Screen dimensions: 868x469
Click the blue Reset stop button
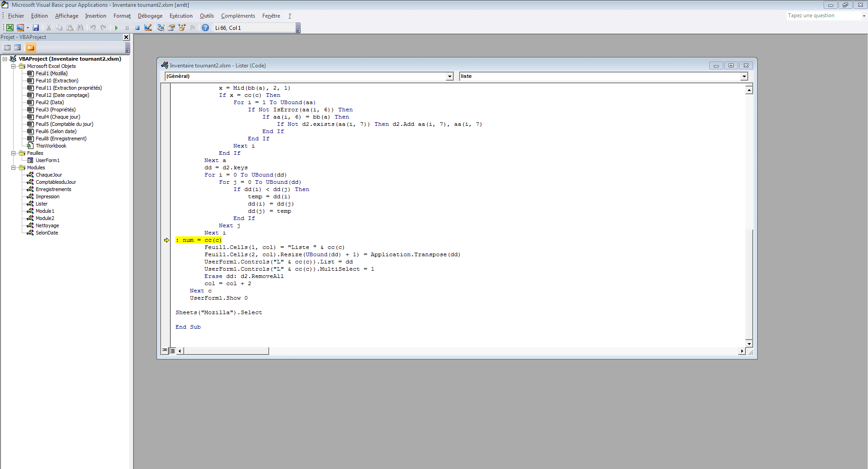[137, 28]
